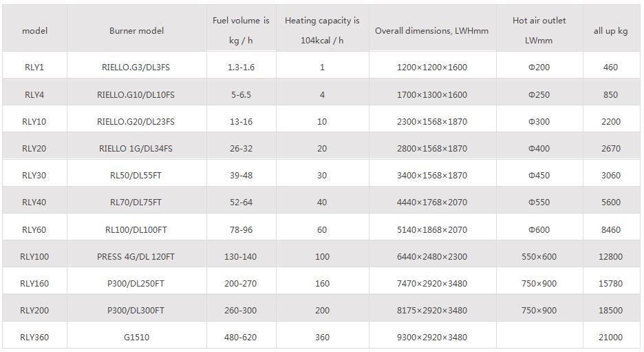This screenshot has width=644, height=352.
Task: Click the 'all up kg' header
Action: point(610,31)
